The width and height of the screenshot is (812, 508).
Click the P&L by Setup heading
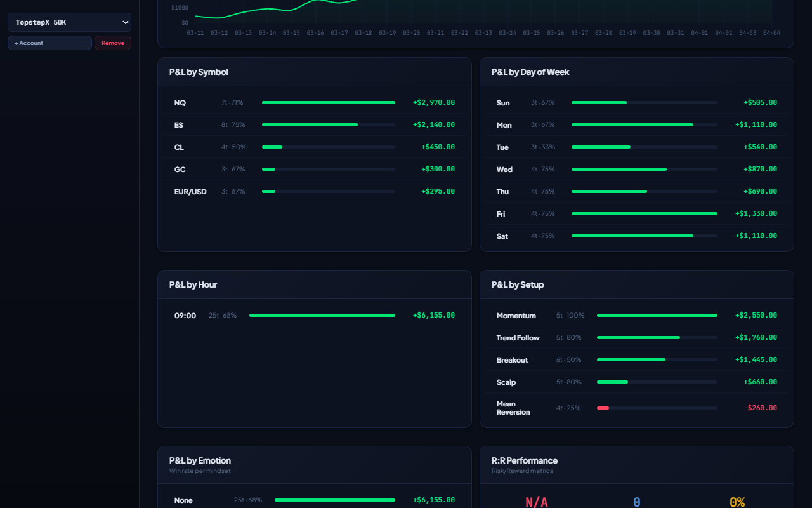coord(518,284)
